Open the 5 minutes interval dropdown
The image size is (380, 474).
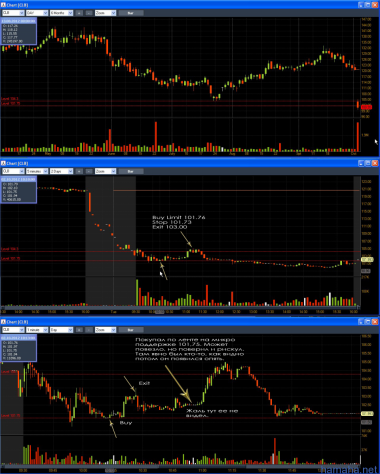(37, 171)
